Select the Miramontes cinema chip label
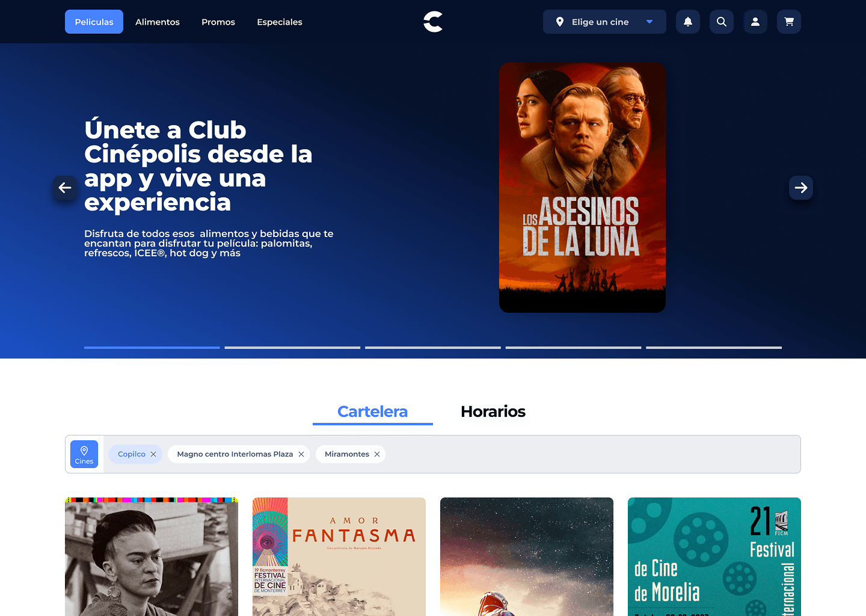The width and height of the screenshot is (866, 616). point(347,454)
